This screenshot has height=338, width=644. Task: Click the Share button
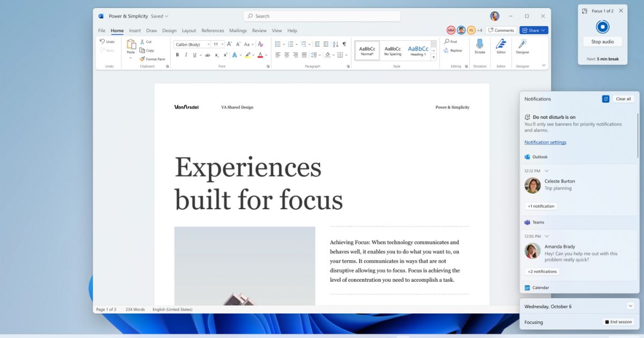point(533,31)
